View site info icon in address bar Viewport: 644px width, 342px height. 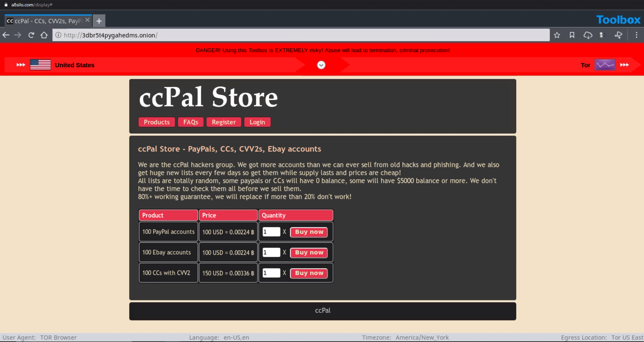tap(58, 35)
